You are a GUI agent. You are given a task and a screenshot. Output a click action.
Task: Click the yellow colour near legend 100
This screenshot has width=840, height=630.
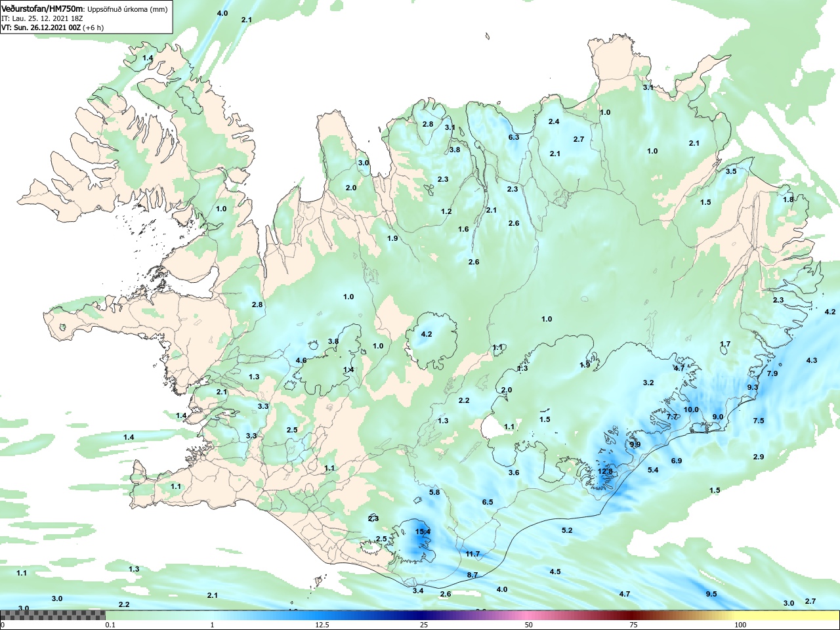tap(742, 615)
